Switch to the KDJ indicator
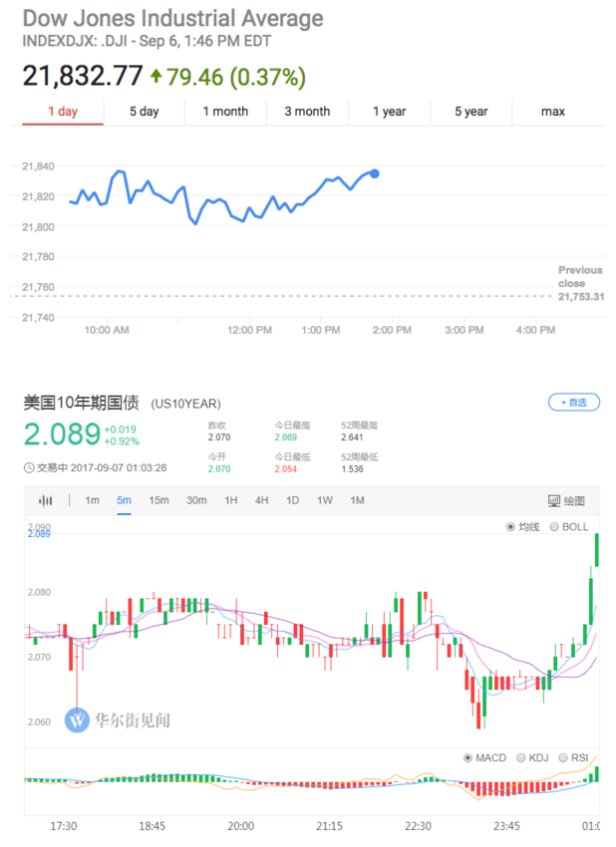This screenshot has width=616, height=847. (521, 758)
